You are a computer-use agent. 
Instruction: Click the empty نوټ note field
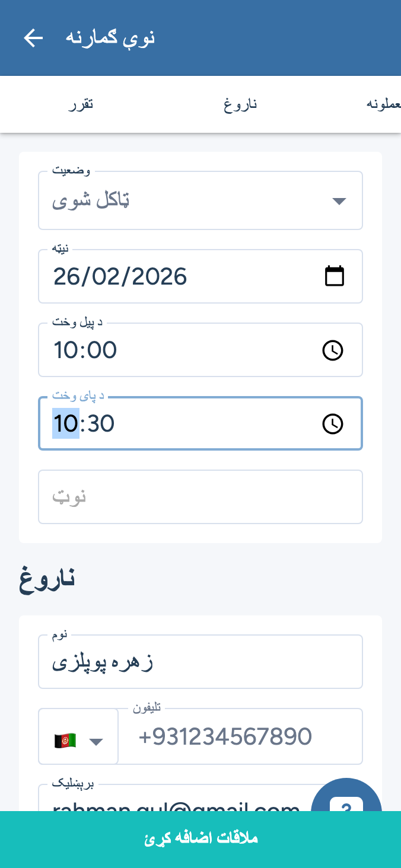tap(200, 497)
